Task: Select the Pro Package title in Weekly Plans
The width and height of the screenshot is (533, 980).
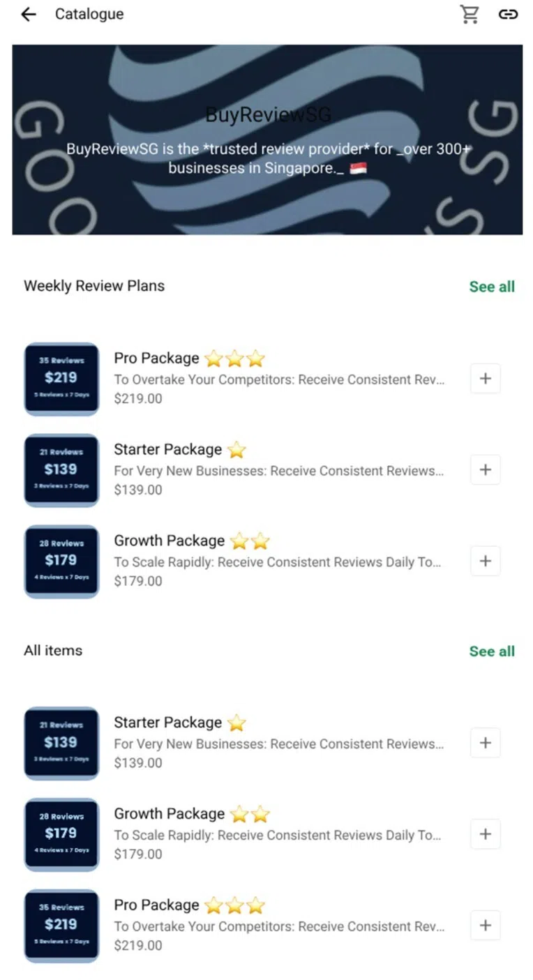Action: [x=156, y=359]
